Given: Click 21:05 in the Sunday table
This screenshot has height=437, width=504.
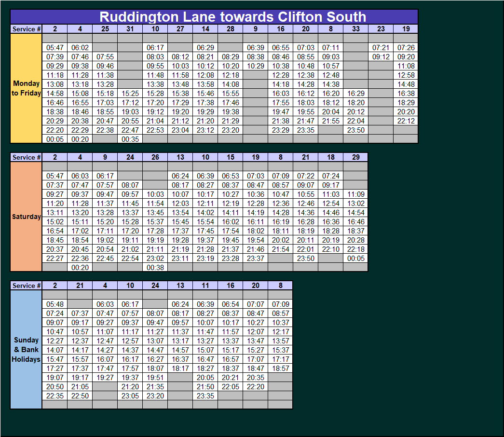Looking at the screenshot, I should 80,387.
